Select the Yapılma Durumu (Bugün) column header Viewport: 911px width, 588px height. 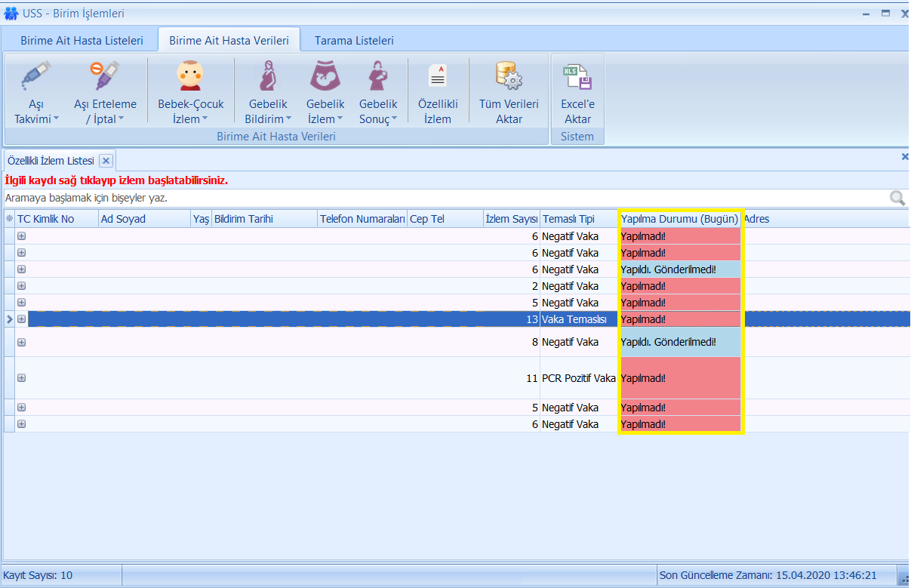coord(679,219)
